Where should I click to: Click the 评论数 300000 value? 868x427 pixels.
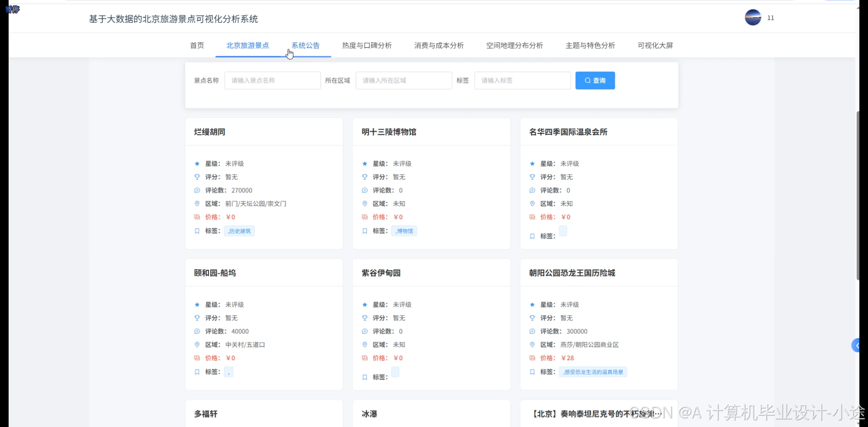pos(577,332)
